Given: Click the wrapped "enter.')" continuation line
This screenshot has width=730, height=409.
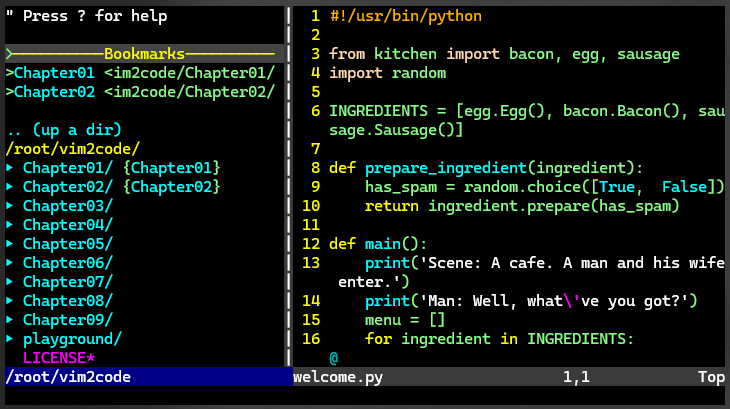Looking at the screenshot, I should coord(374,282).
